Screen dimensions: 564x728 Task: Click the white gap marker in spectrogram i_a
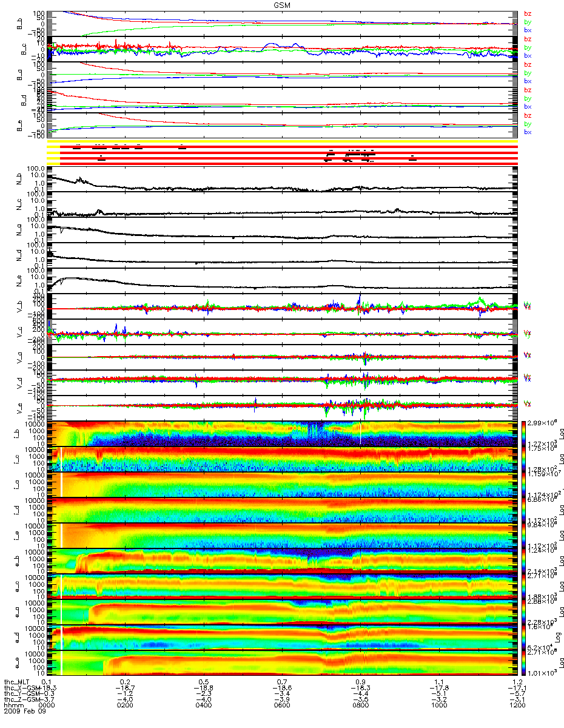pos(62,484)
